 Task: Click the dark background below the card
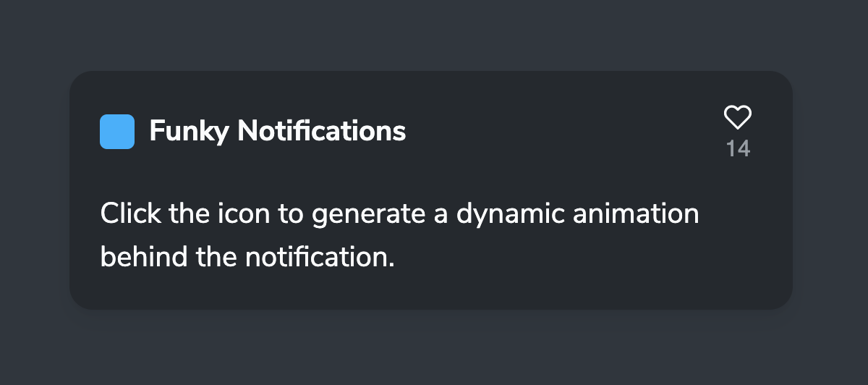(x=434, y=349)
